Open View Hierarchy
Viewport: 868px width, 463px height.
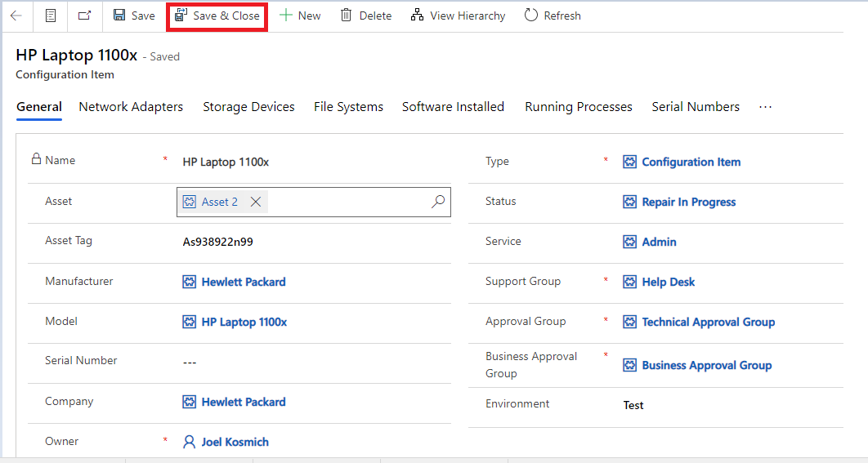pyautogui.click(x=458, y=16)
